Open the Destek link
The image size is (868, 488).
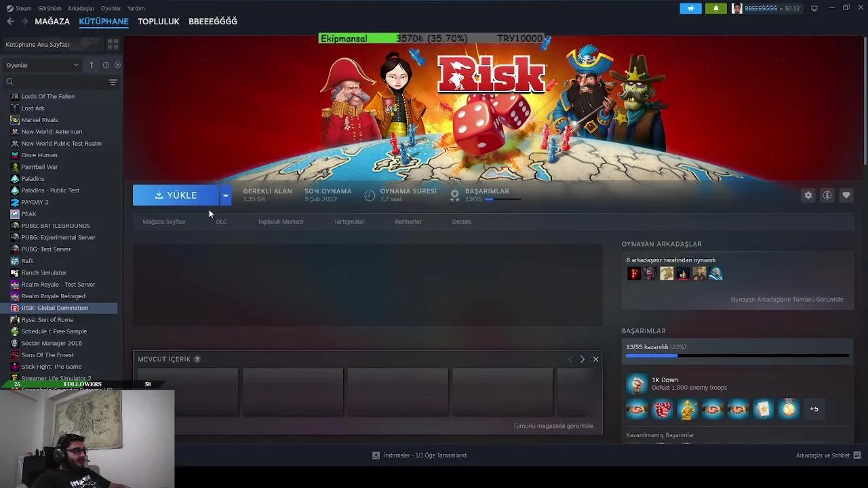461,222
